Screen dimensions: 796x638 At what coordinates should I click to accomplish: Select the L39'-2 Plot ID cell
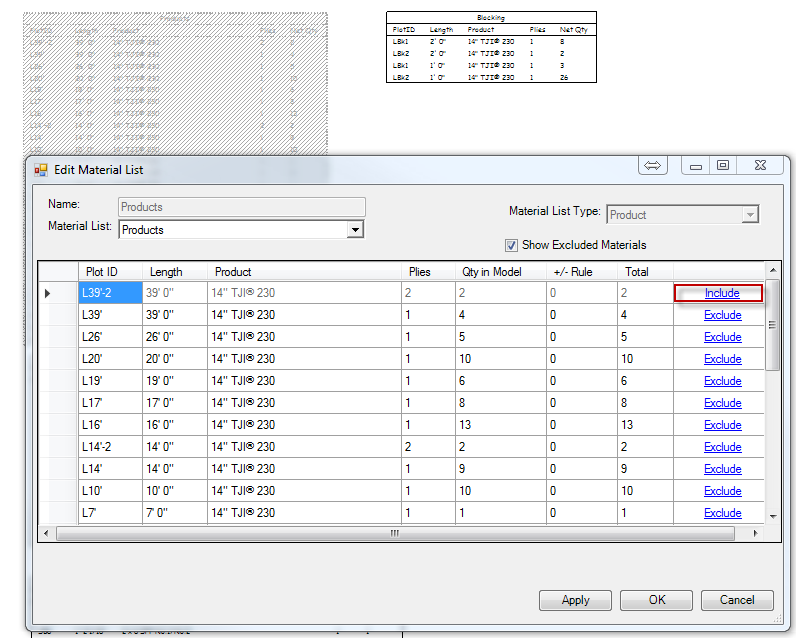(x=110, y=293)
